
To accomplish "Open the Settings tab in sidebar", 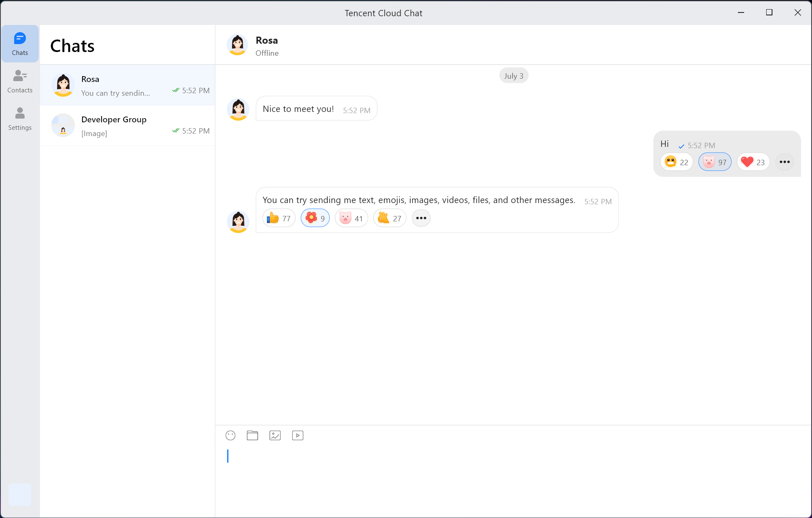I will 20,119.
